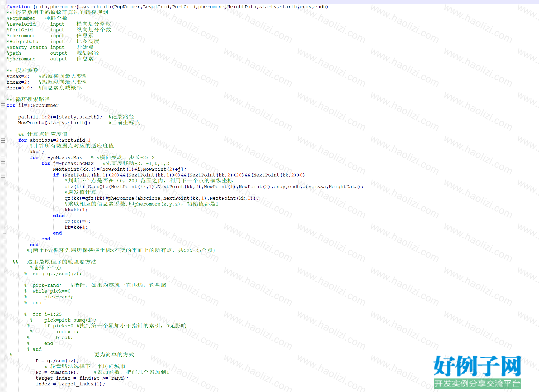Click the '%PopNumber' comment line
This screenshot has width=539, height=392.
point(37,18)
